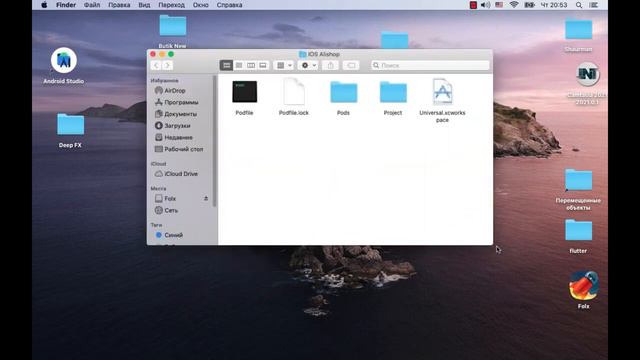Switch to column view
The width and height of the screenshot is (640, 360).
click(251, 65)
